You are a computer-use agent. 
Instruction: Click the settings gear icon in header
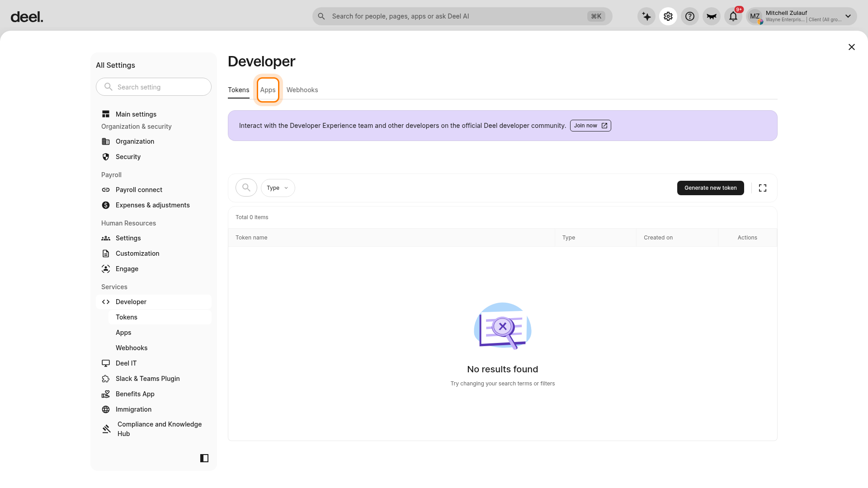(668, 16)
